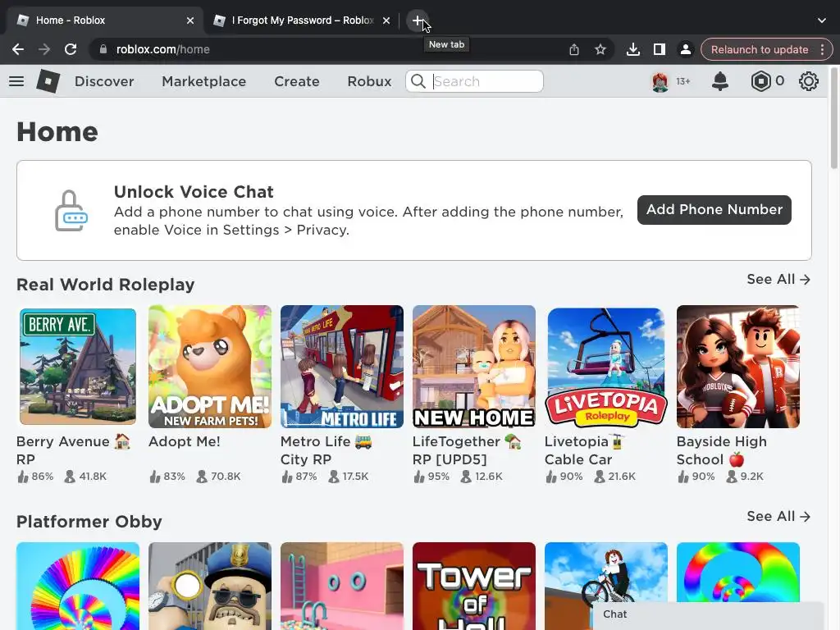The image size is (840, 630).
Task: Toggle browser side panel icon
Action: 660,49
